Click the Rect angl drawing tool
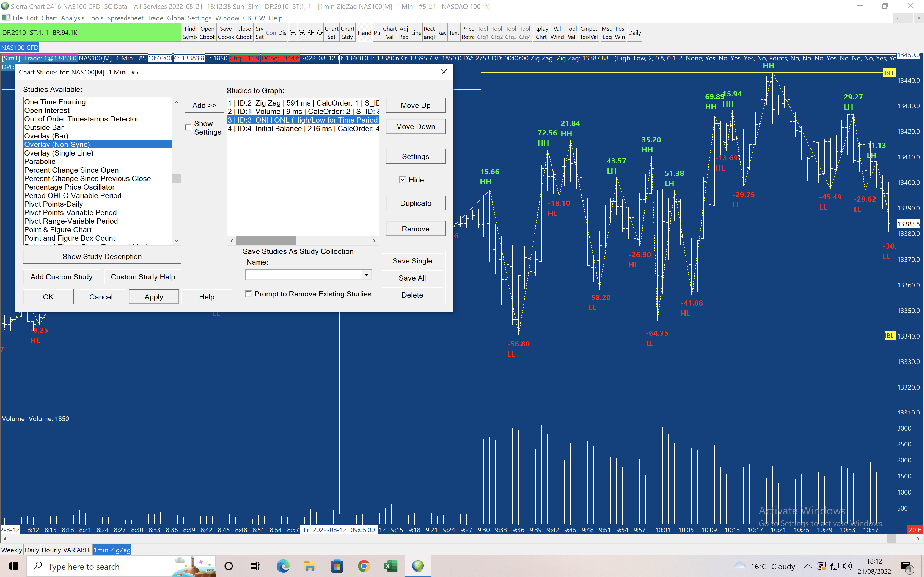The image size is (924, 577). point(429,33)
